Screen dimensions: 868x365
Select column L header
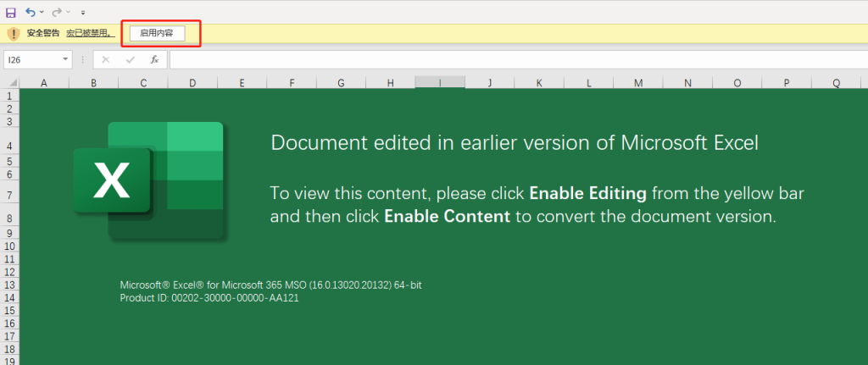click(588, 83)
